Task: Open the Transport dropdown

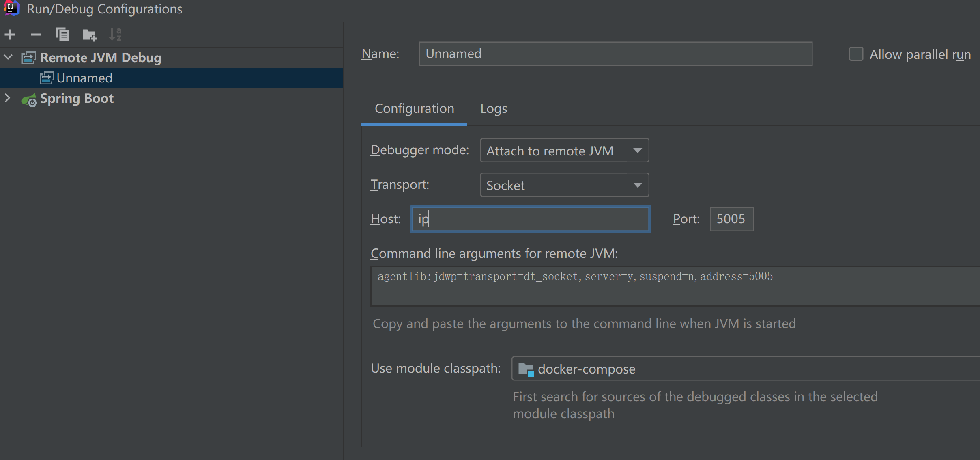Action: click(564, 185)
